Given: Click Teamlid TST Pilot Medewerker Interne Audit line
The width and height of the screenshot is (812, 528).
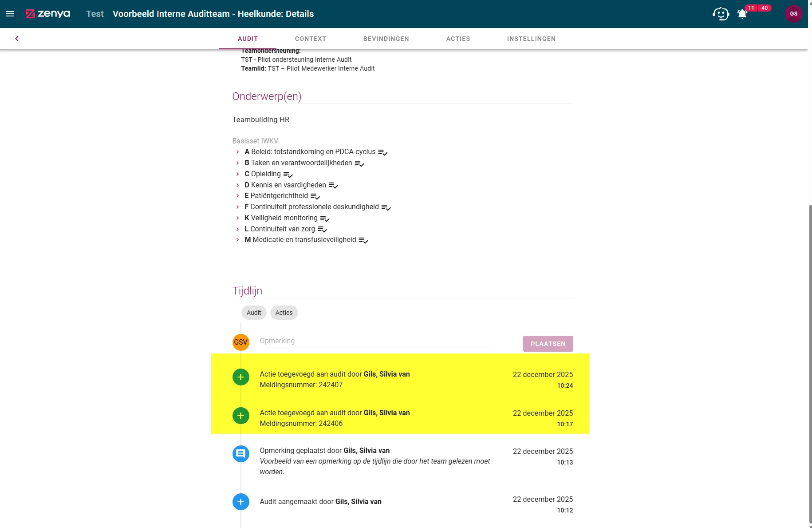Looking at the screenshot, I should [x=308, y=68].
